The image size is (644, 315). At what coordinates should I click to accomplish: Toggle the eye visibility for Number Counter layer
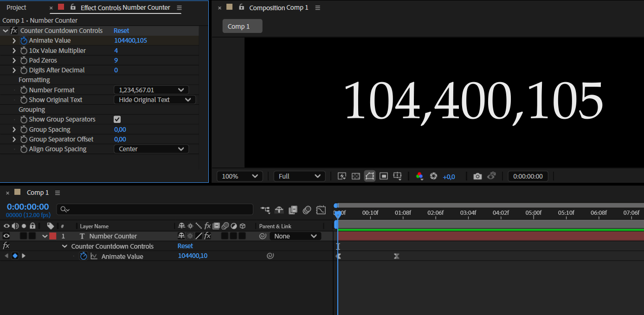pyautogui.click(x=6, y=236)
